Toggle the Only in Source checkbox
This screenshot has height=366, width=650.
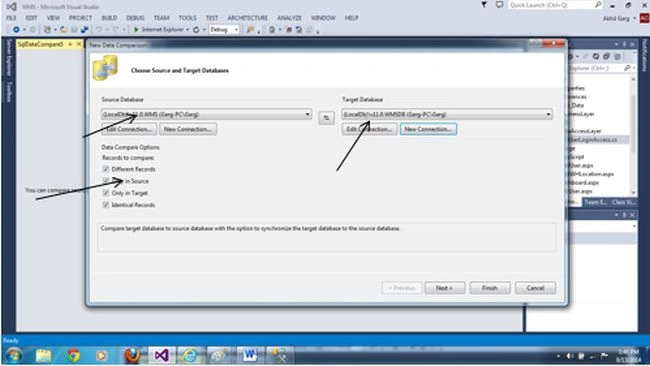pos(106,181)
